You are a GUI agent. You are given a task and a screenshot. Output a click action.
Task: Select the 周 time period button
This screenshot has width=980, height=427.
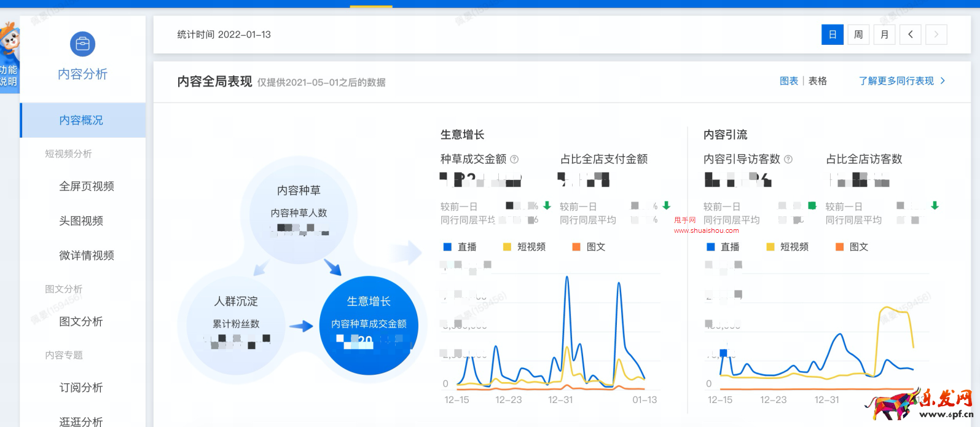(858, 34)
